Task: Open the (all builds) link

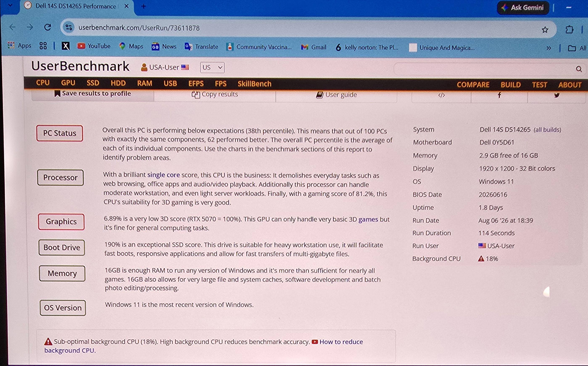Action: tap(547, 130)
